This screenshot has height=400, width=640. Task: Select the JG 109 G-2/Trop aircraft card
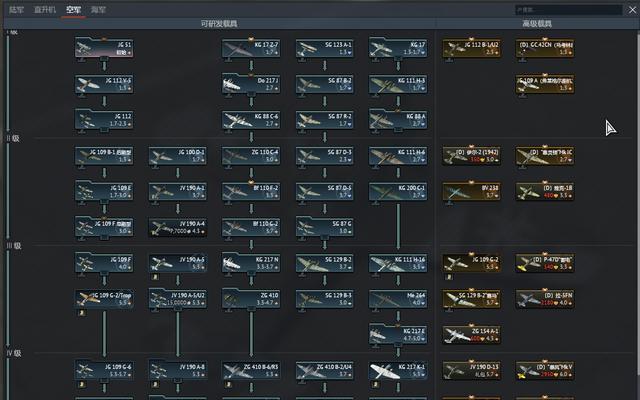(104, 299)
